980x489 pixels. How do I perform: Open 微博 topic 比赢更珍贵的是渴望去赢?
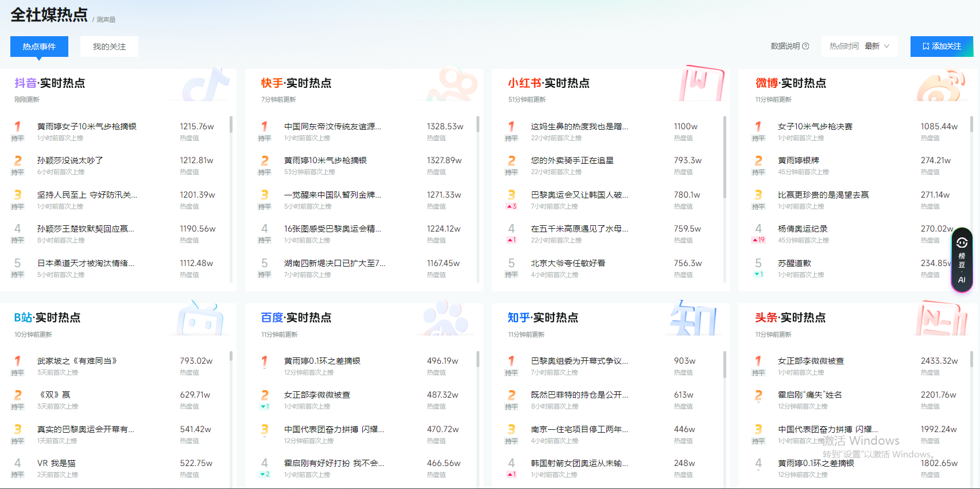(x=823, y=195)
